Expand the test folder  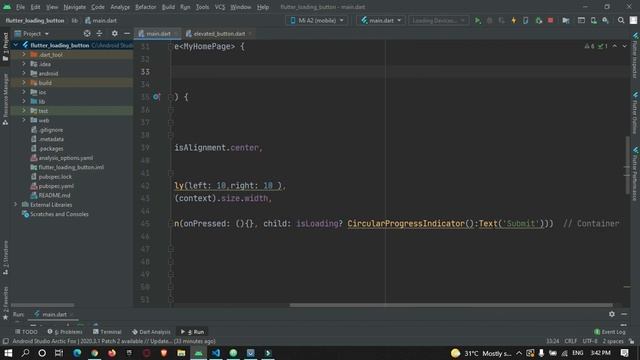[x=24, y=111]
